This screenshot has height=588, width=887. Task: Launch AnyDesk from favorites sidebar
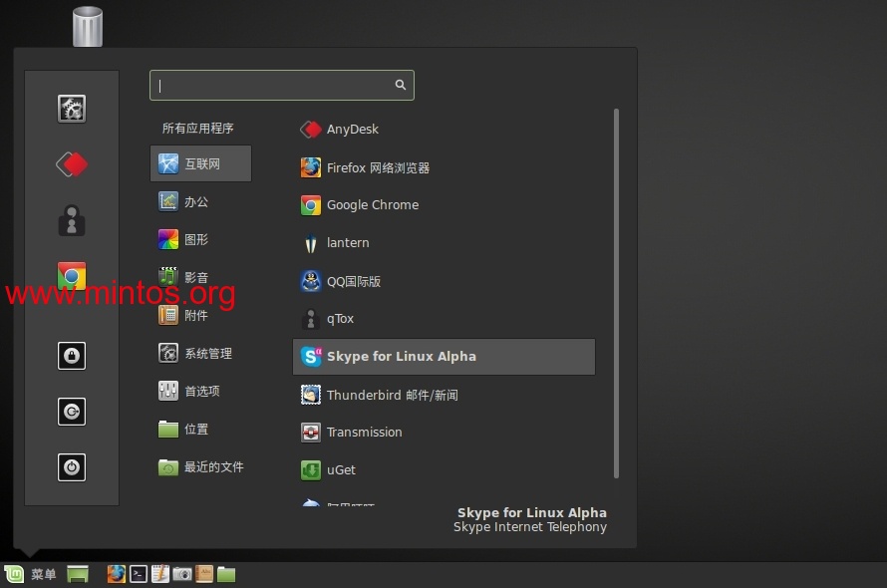[x=72, y=164]
